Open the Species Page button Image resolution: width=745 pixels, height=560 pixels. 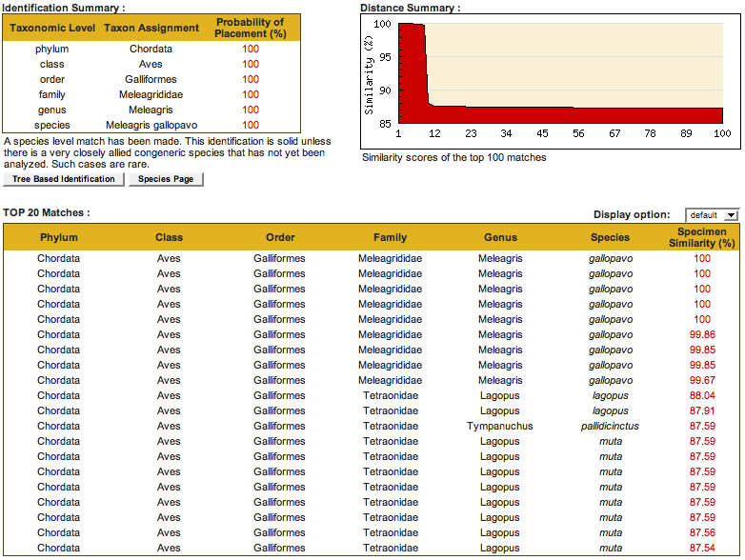(x=165, y=179)
